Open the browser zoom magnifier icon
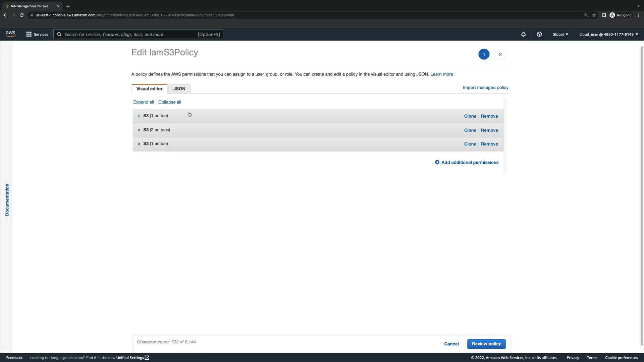This screenshot has height=362, width=644. [x=586, y=15]
